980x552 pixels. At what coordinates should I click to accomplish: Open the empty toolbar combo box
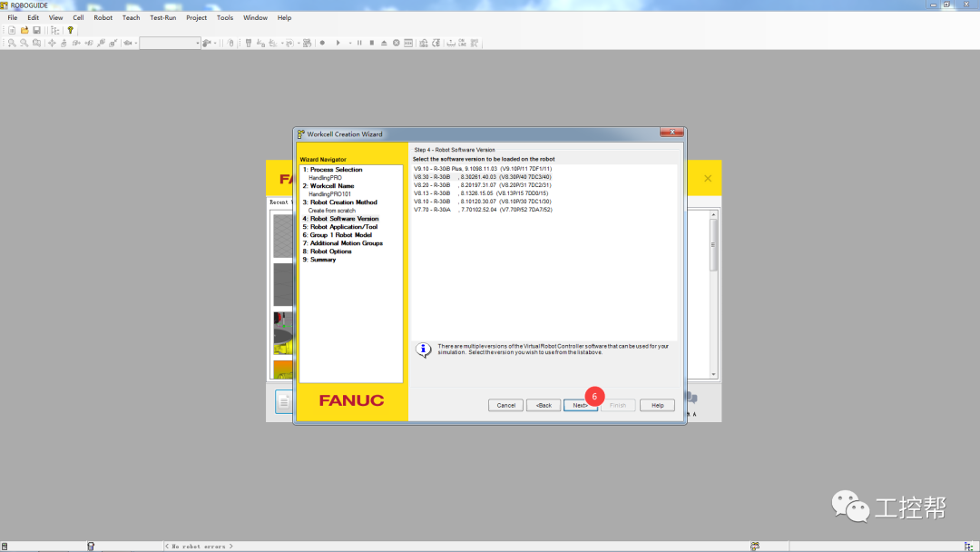(170, 44)
